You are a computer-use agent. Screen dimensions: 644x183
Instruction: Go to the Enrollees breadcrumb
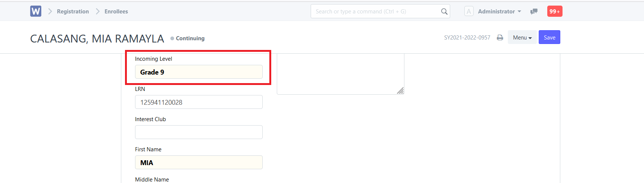[116, 12]
